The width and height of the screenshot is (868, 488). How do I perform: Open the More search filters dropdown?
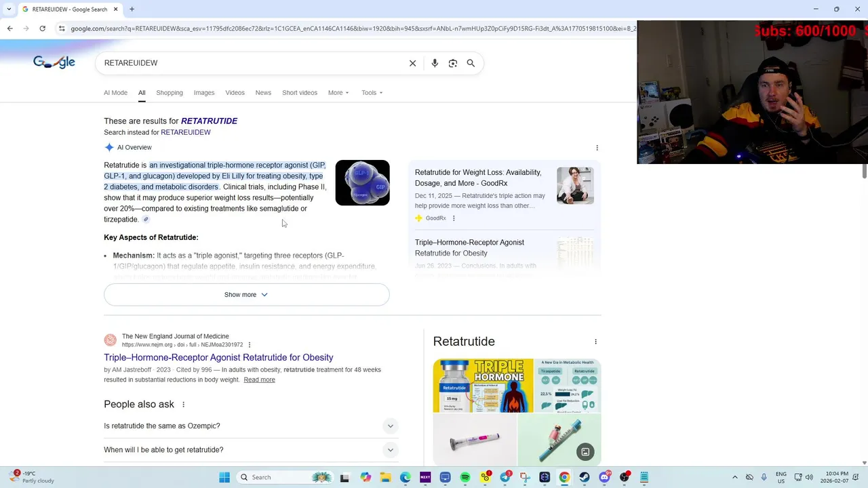coord(338,93)
